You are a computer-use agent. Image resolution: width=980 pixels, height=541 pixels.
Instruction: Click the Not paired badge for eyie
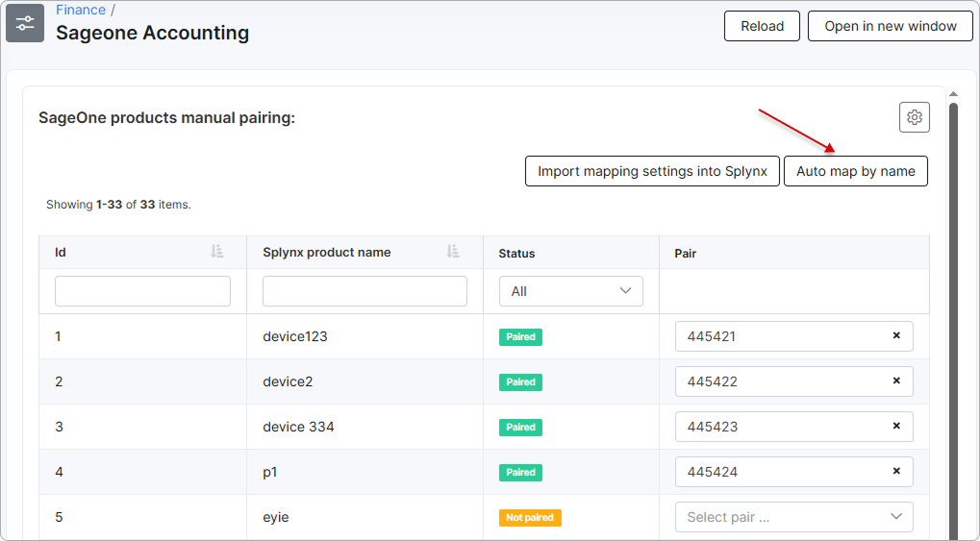[530, 517]
